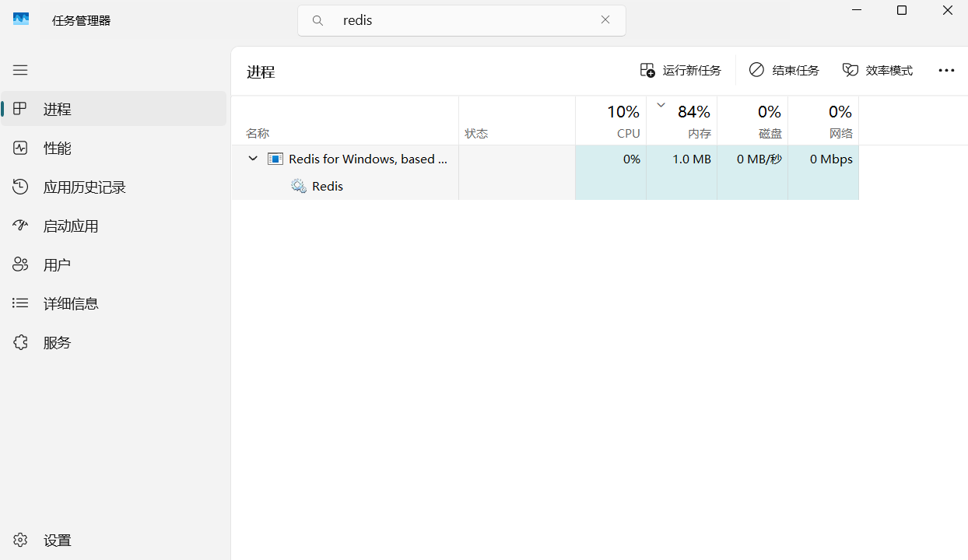This screenshot has height=560, width=968.
Task: Click the 进程 page heading
Action: [x=261, y=72]
